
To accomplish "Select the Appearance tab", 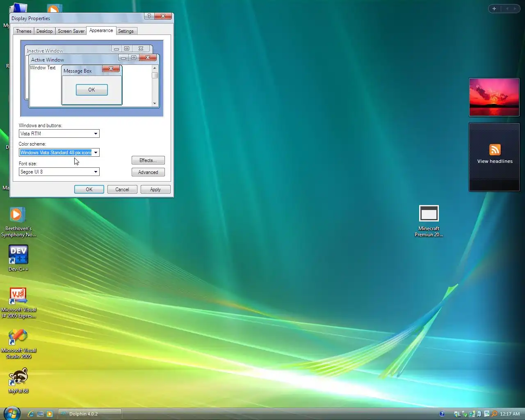I will point(101,30).
